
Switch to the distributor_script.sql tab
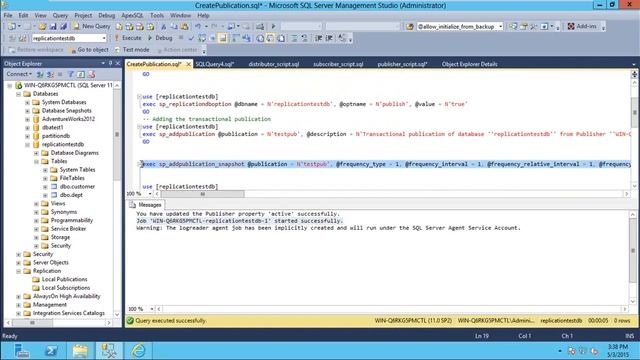(x=273, y=64)
